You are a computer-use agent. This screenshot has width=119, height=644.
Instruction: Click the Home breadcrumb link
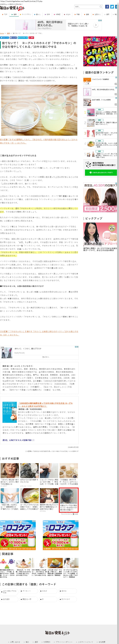click(x=2, y=33)
